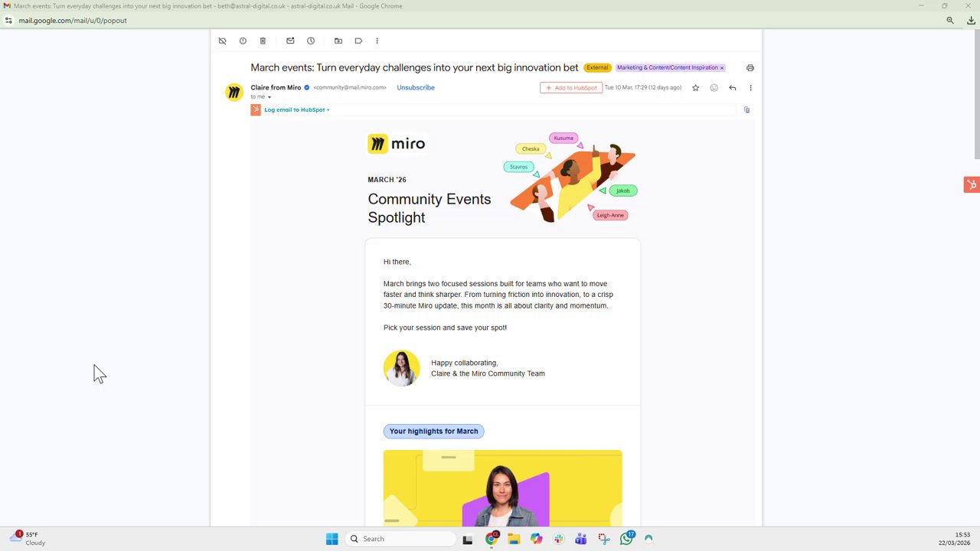
Task: Open File Explorer from taskbar
Action: 514,540
